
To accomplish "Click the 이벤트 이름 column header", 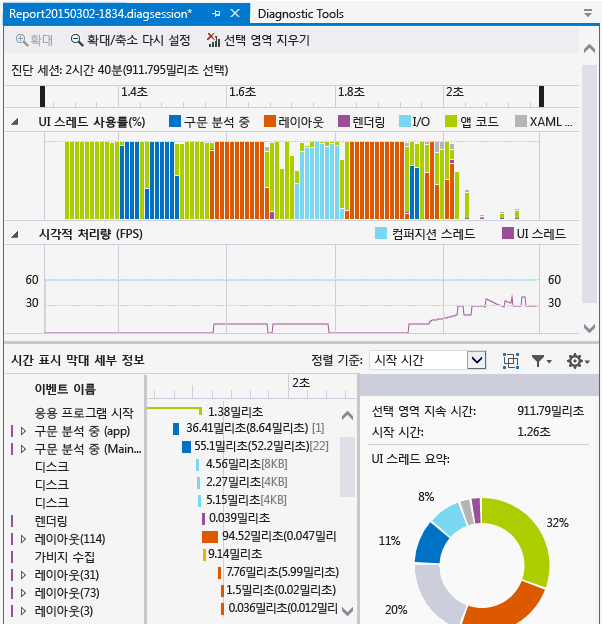I will tap(65, 388).
